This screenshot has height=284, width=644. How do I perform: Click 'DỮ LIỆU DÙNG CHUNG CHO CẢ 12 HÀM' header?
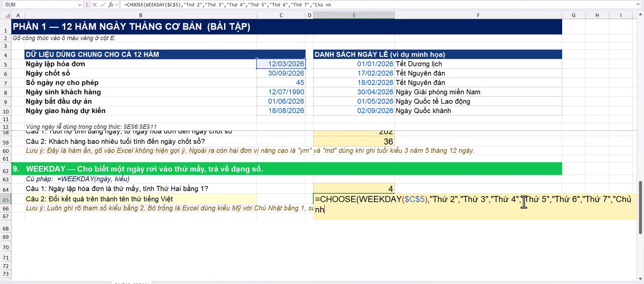coord(165,54)
